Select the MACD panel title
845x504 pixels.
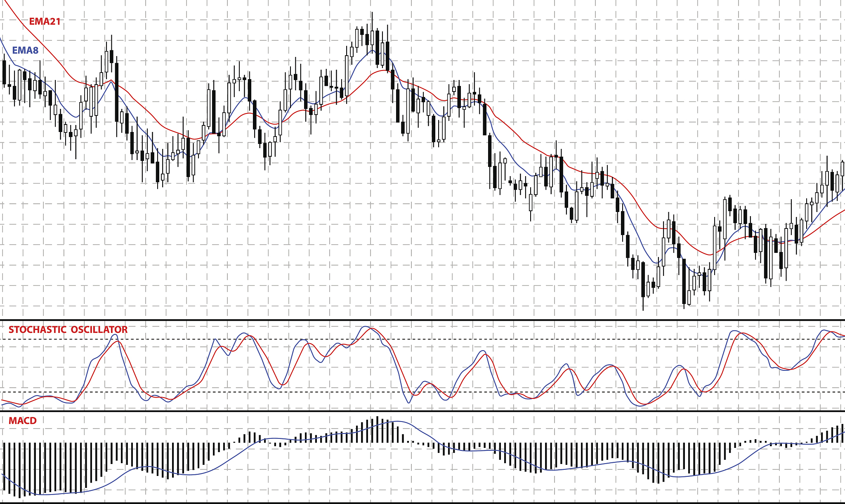click(x=23, y=421)
